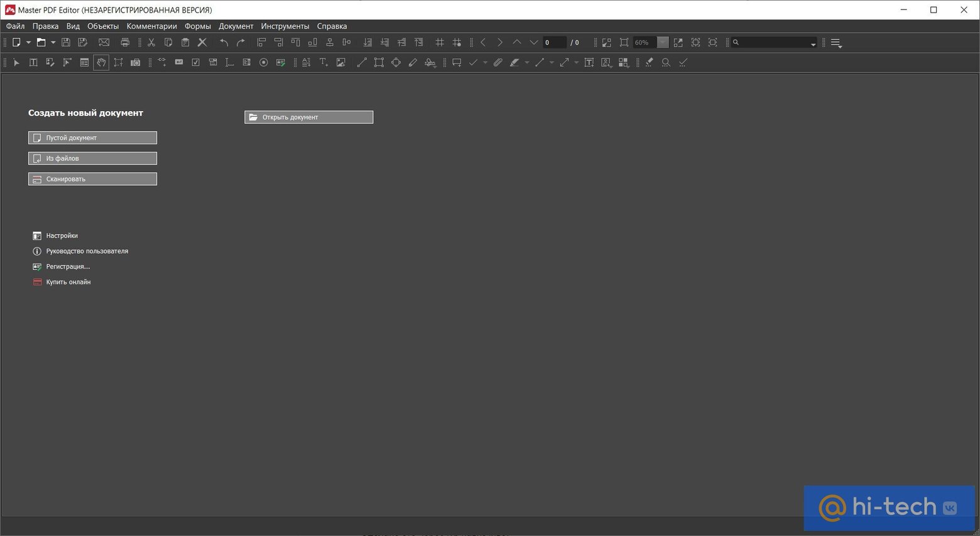Click the save as icon
The image size is (980, 536).
(82, 43)
